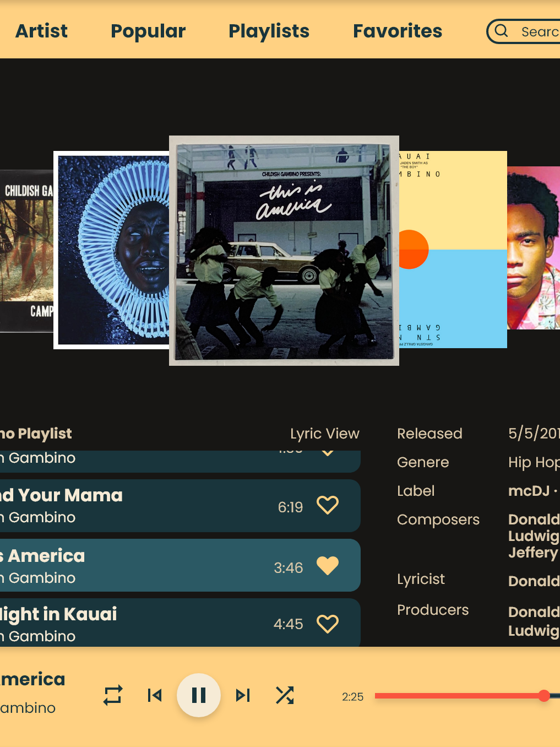Screen dimensions: 560x747
Task: Favorite the 4:45 Kauai track
Action: tap(328, 624)
